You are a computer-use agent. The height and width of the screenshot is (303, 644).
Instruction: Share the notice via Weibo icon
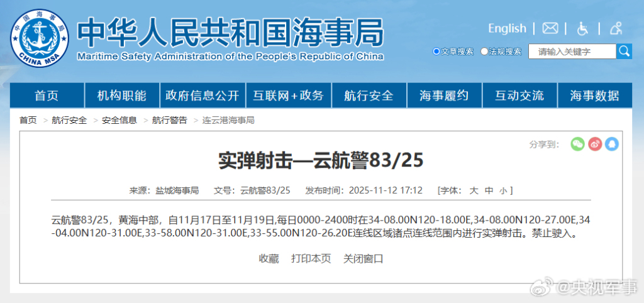pyautogui.click(x=595, y=144)
